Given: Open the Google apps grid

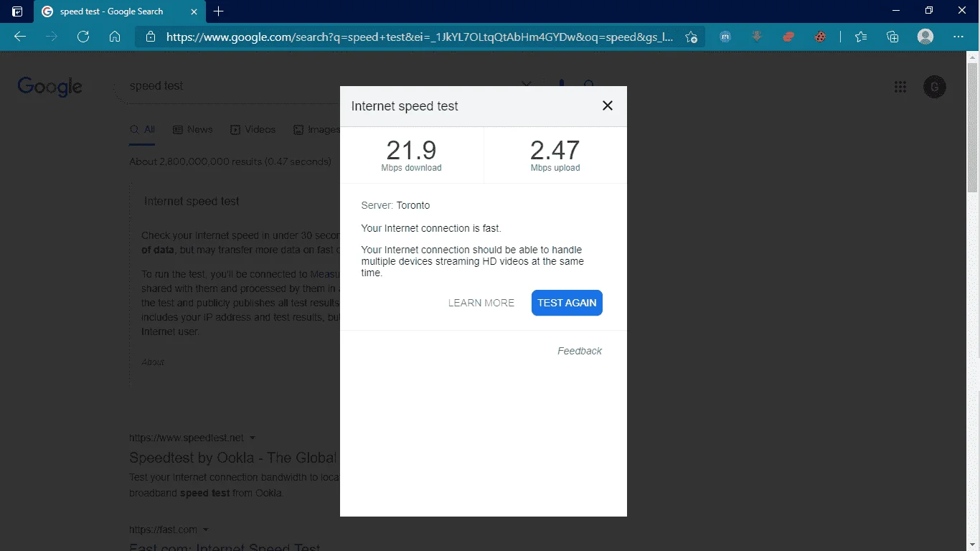Looking at the screenshot, I should [900, 87].
